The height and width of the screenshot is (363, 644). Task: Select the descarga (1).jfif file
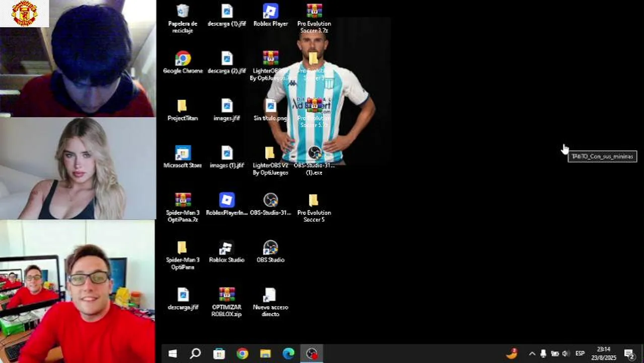point(227,16)
